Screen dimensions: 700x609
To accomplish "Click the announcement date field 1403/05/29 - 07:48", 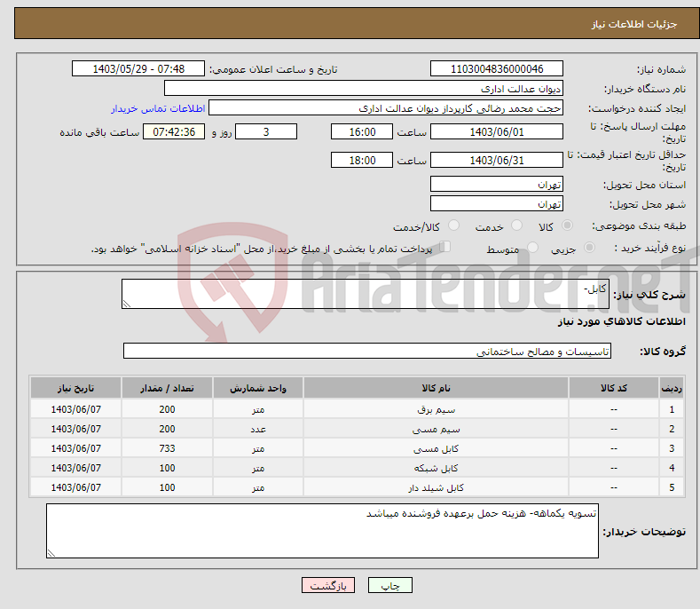I will click(138, 69).
